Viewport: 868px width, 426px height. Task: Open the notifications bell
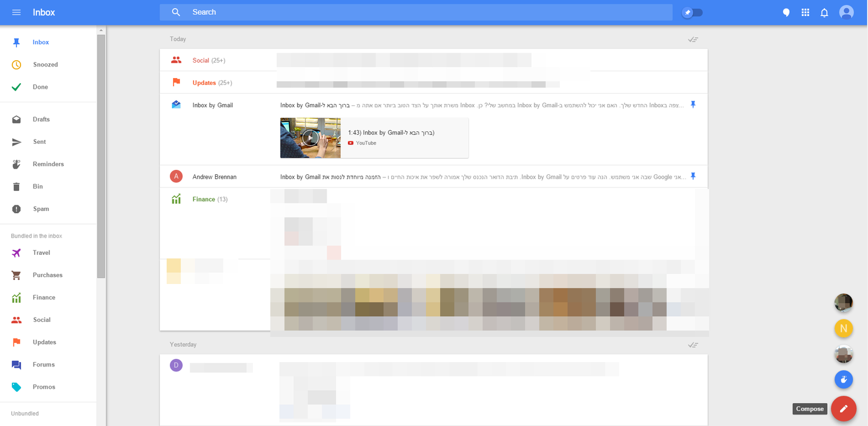point(824,12)
